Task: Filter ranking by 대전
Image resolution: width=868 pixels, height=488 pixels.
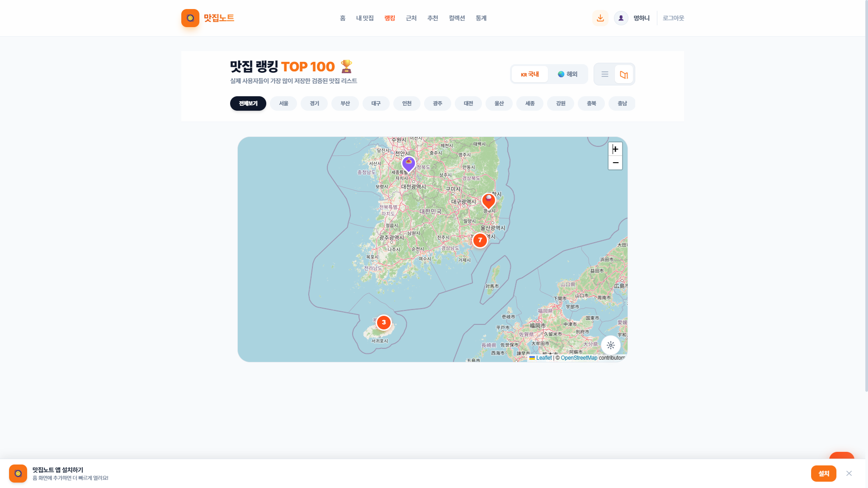Action: [468, 103]
